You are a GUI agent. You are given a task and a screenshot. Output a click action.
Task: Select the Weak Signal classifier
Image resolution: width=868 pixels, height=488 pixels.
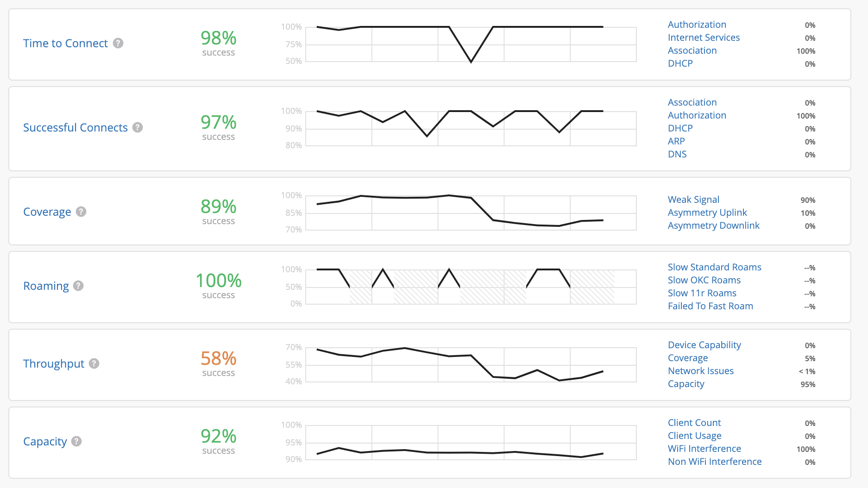(x=693, y=200)
